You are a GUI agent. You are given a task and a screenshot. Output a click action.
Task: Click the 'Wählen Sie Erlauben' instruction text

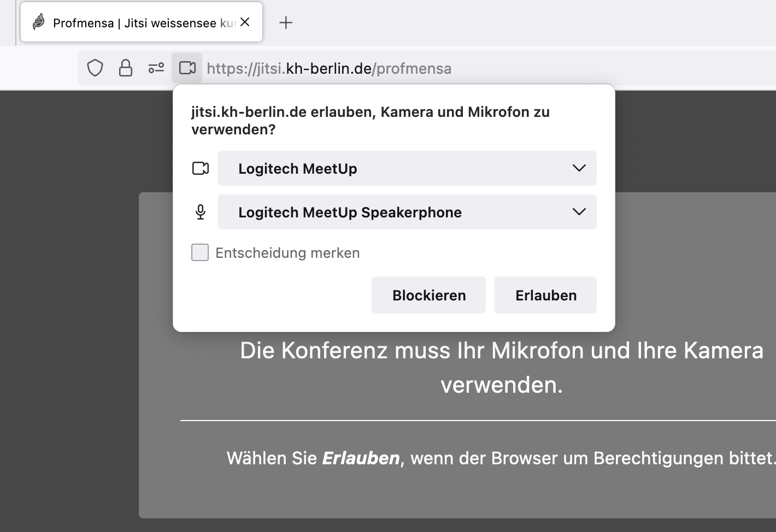click(501, 458)
